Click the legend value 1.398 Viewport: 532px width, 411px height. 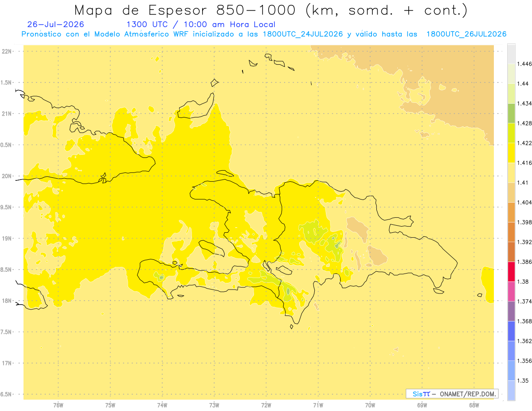(524, 222)
